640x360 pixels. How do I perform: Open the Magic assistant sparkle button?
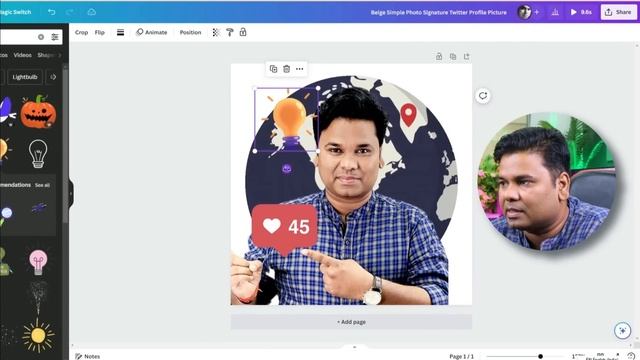[x=622, y=330]
